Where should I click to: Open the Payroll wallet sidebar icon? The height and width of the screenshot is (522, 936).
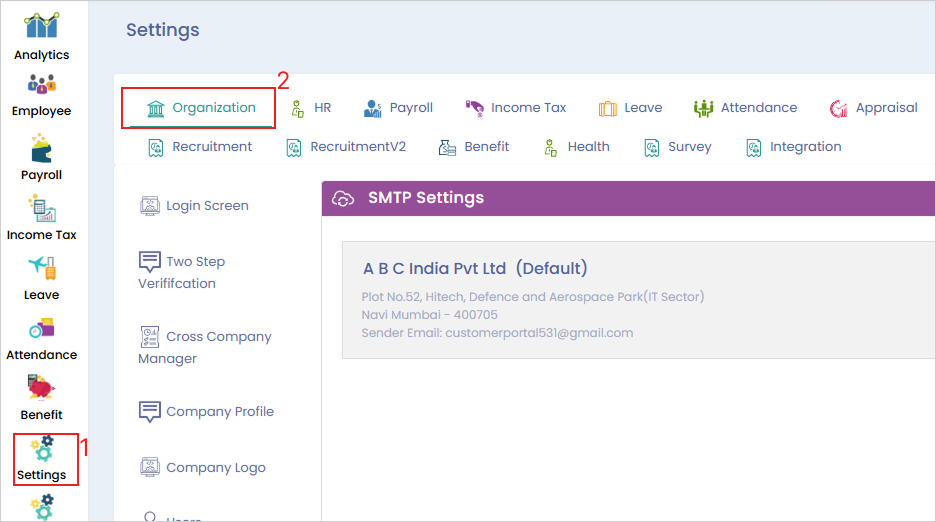[x=42, y=150]
